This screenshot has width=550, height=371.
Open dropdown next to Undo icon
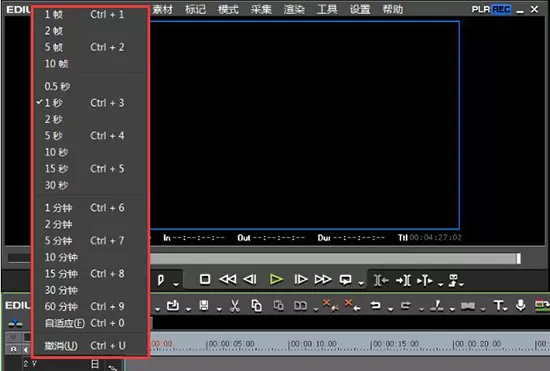tap(390, 310)
